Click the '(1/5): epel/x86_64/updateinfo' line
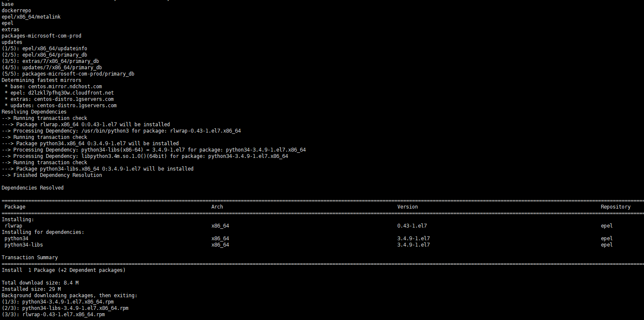 coord(44,49)
